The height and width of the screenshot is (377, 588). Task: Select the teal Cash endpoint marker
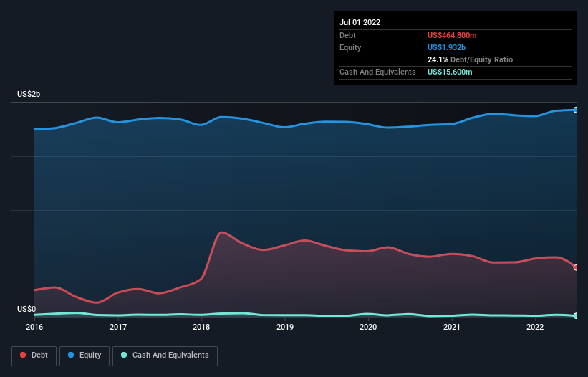[576, 316]
